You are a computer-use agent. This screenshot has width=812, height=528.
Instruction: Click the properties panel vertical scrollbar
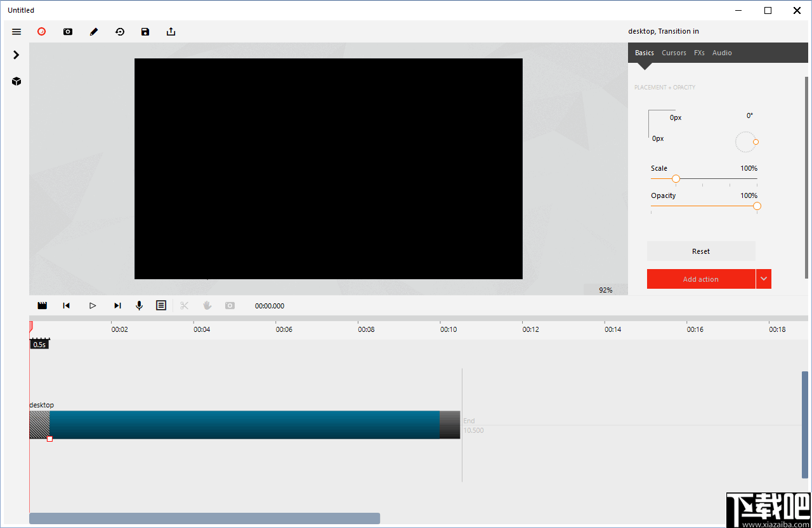click(807, 178)
